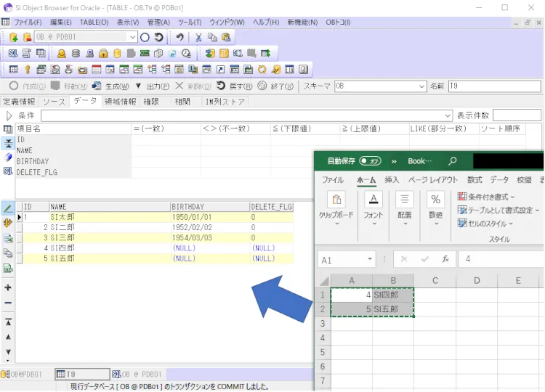Open the OB @ PDB01 connection dropdown

(132, 37)
